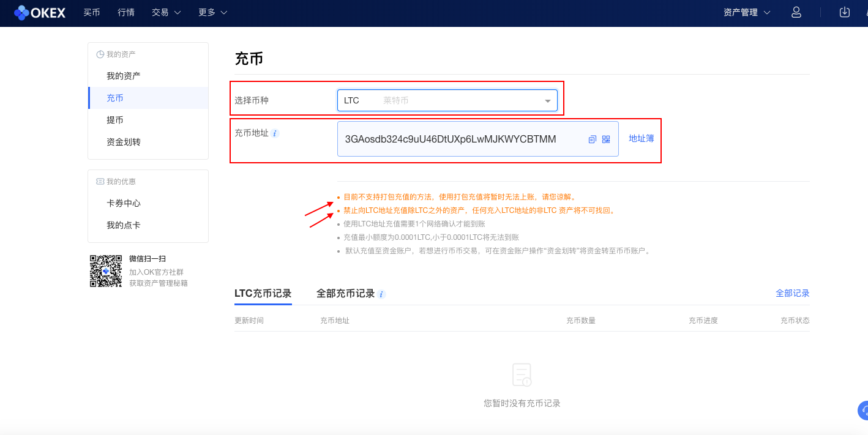
Task: Open the user account icon
Action: click(x=796, y=12)
